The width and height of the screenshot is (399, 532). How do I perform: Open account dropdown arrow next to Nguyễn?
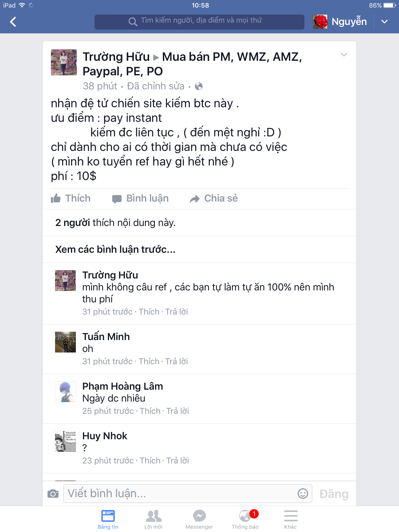coord(384,22)
